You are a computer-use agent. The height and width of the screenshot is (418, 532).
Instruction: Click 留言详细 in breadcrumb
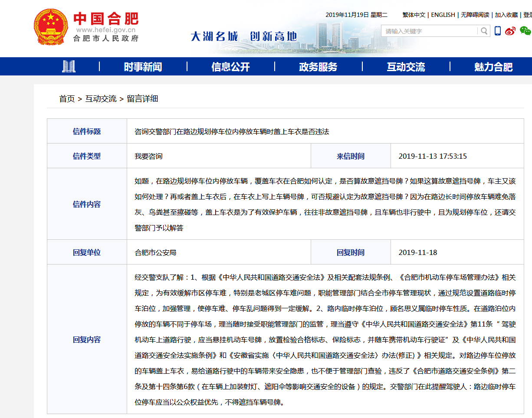[x=142, y=99]
